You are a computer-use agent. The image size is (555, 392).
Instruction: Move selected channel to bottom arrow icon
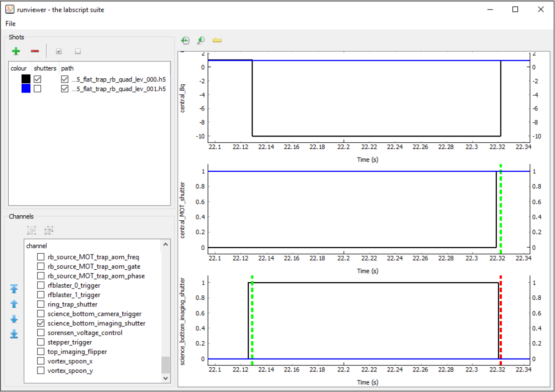(14, 334)
